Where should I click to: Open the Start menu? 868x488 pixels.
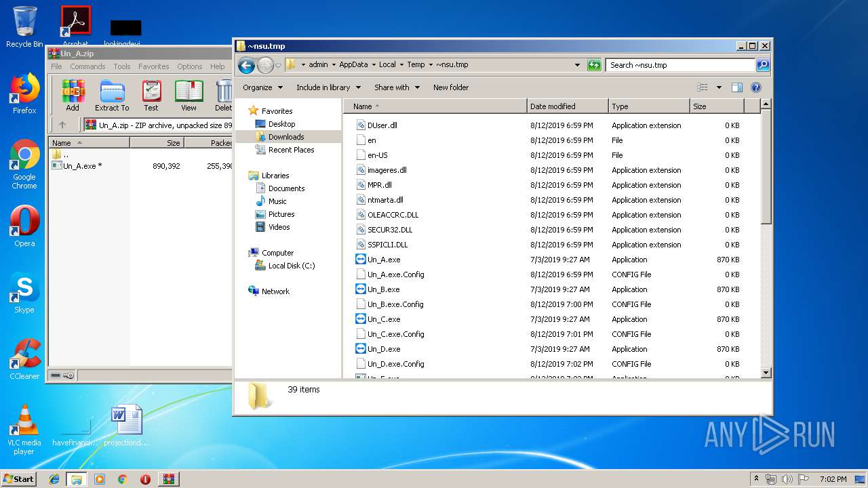coord(19,479)
